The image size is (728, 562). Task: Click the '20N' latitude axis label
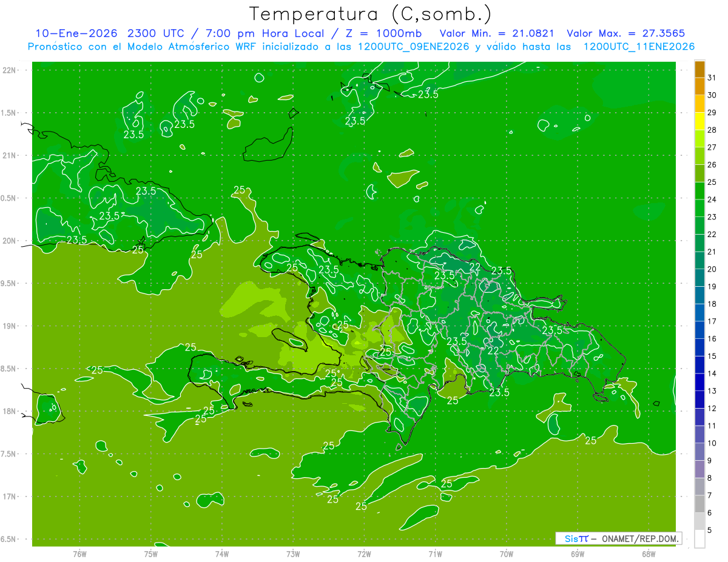click(x=9, y=241)
